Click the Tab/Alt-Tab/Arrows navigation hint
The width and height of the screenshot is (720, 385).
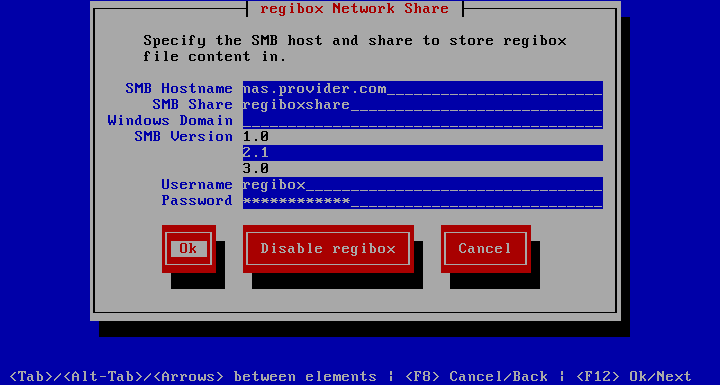click(193, 377)
